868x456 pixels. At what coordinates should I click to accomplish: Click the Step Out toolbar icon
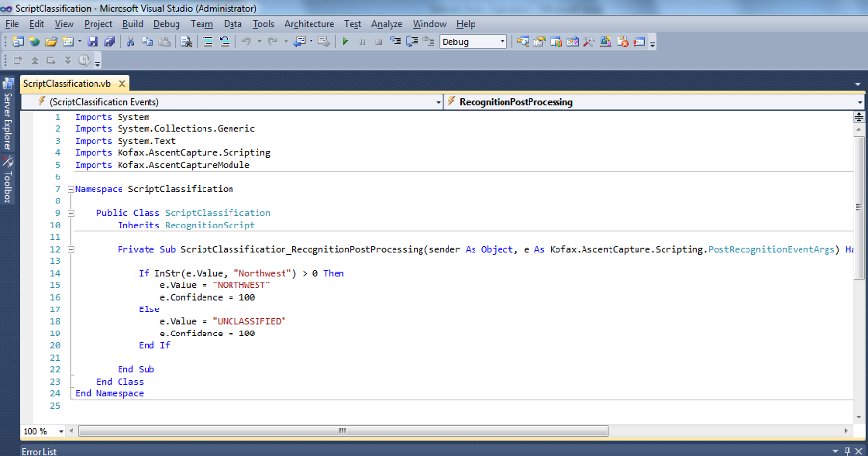tap(428, 42)
